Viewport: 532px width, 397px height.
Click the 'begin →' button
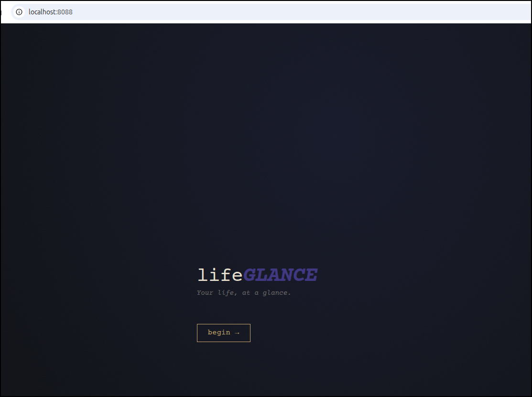pos(224,333)
